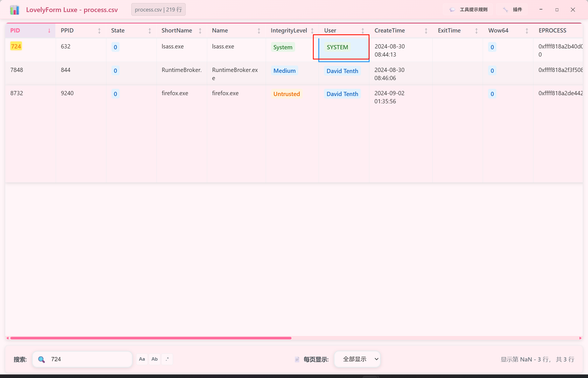
Task: Click the process.csv 219 行 file badge
Action: [158, 10]
